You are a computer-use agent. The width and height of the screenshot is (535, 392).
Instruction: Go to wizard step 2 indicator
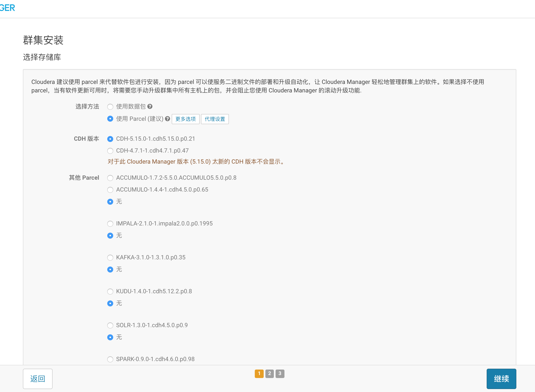pos(269,374)
